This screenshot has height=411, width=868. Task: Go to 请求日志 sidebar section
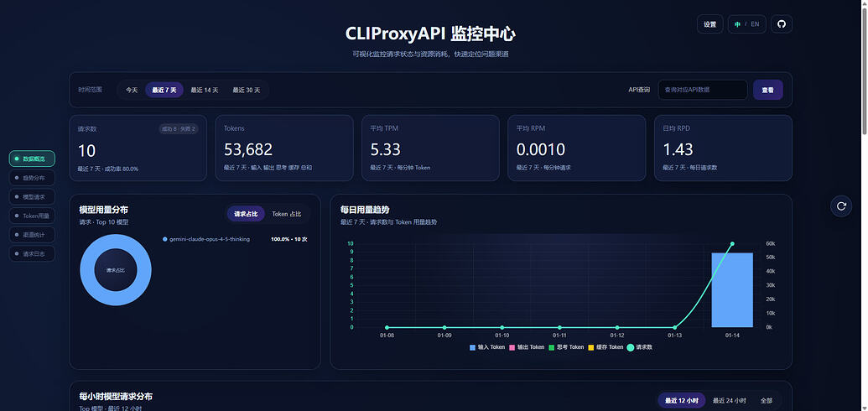coord(32,253)
